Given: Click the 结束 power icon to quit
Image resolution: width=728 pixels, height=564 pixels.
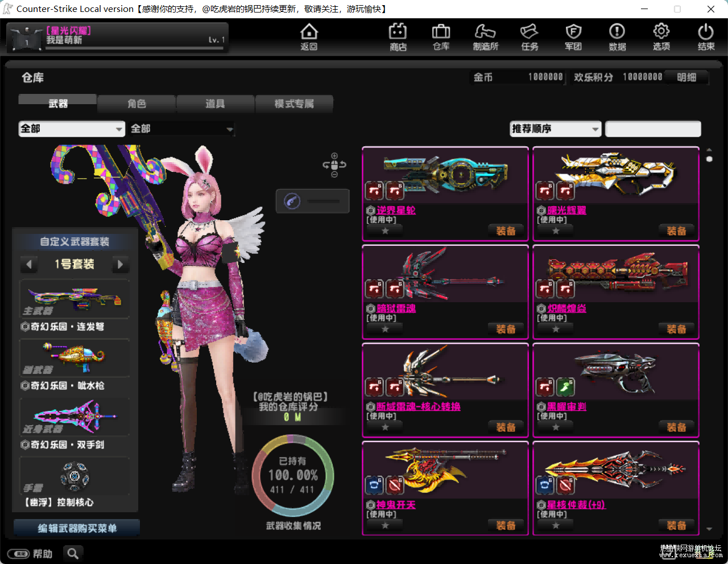Looking at the screenshot, I should click(x=706, y=38).
